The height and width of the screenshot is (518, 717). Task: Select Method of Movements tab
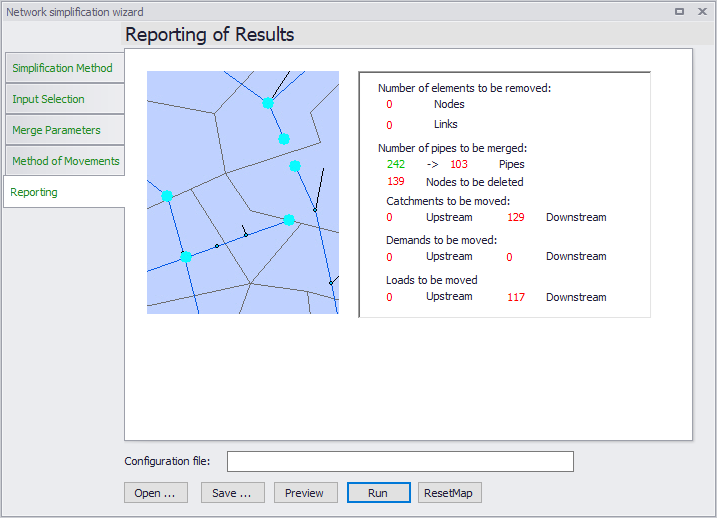click(x=64, y=161)
